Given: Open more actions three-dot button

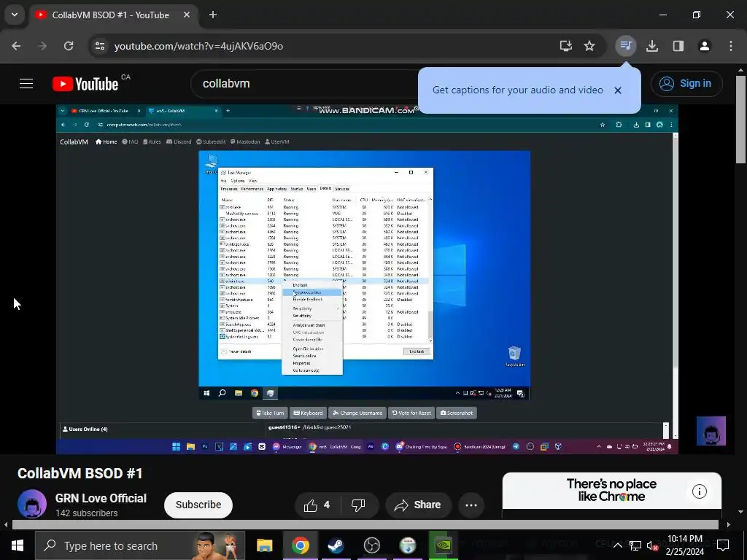Looking at the screenshot, I should point(471,505).
